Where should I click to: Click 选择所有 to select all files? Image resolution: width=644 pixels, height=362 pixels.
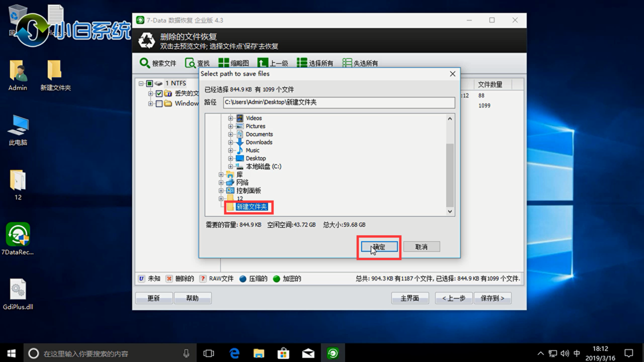tap(315, 63)
